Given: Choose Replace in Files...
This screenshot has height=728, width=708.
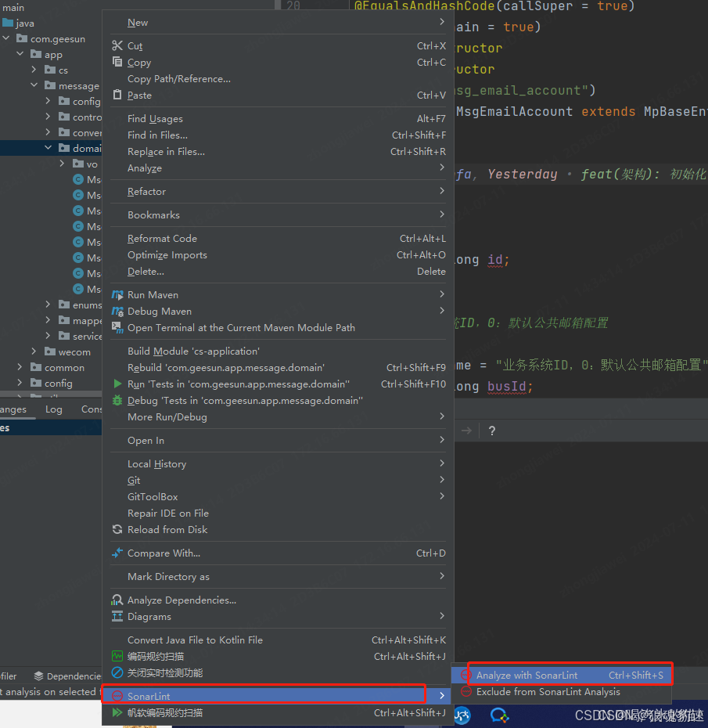Looking at the screenshot, I should tap(278, 151).
